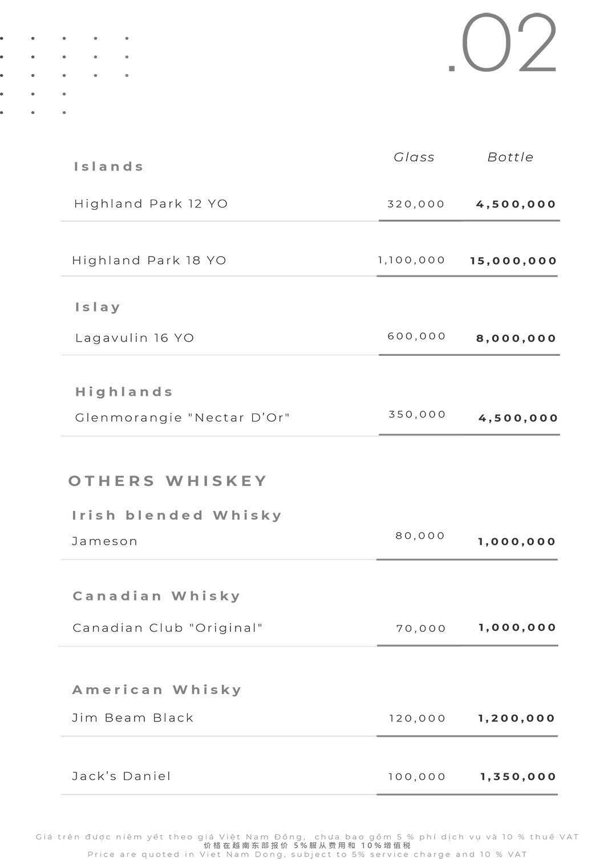The width and height of the screenshot is (616, 860).
Task: Click the OTHERS WHISKEY heading
Action: (x=168, y=481)
